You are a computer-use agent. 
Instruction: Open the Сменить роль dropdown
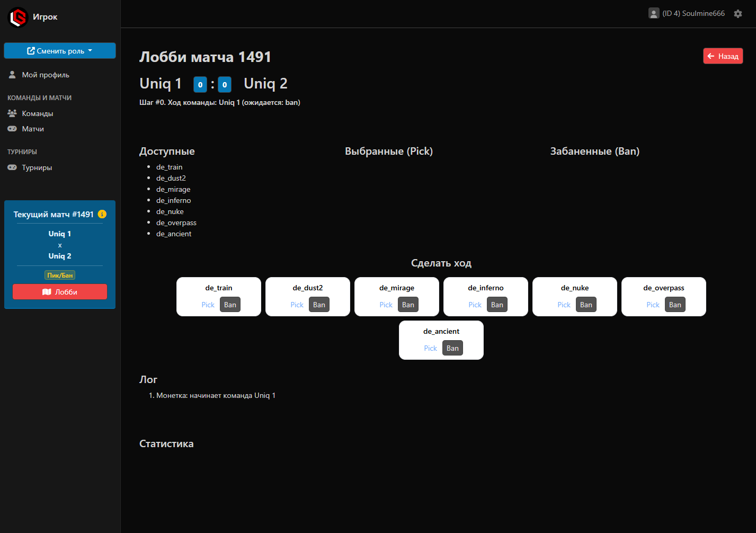tap(60, 51)
